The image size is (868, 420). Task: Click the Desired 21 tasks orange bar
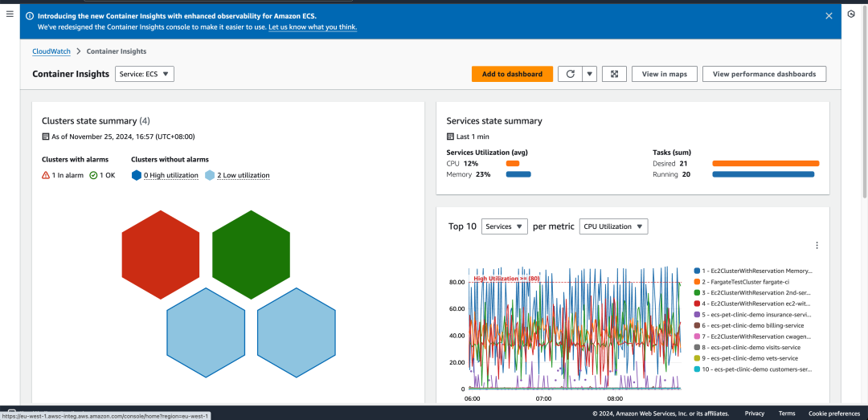tap(766, 163)
